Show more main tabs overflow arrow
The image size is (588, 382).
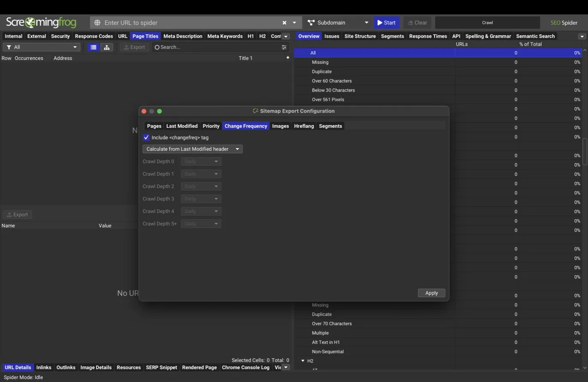pyautogui.click(x=286, y=36)
